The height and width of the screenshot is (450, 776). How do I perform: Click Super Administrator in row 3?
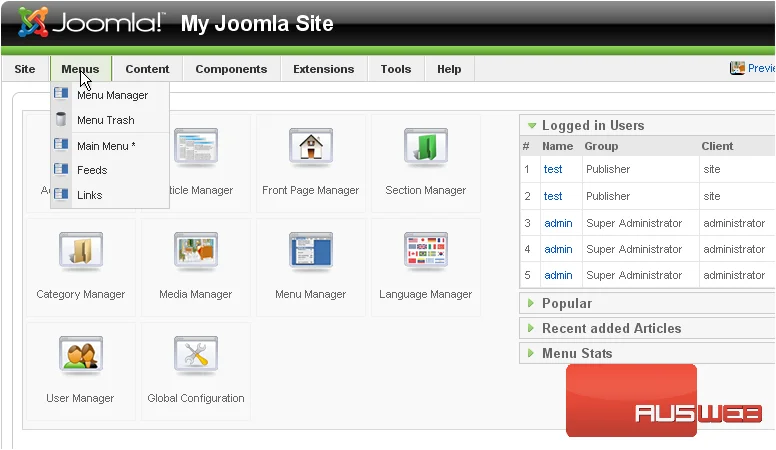634,223
